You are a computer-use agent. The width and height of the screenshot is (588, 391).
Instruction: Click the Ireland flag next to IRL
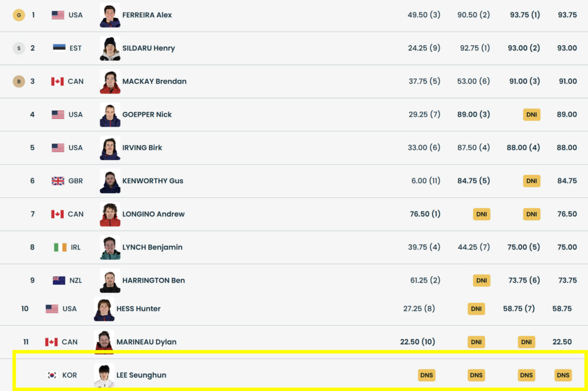coord(60,247)
